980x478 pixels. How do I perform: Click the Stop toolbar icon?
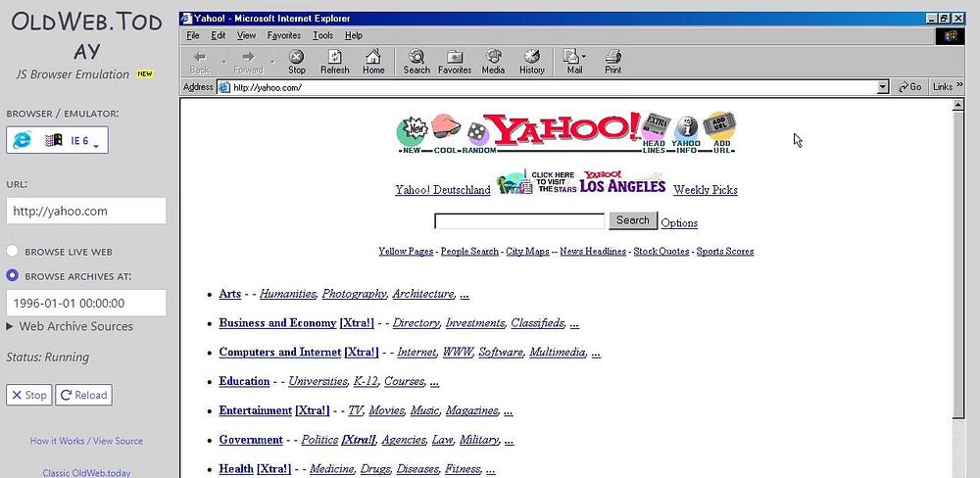[297, 62]
